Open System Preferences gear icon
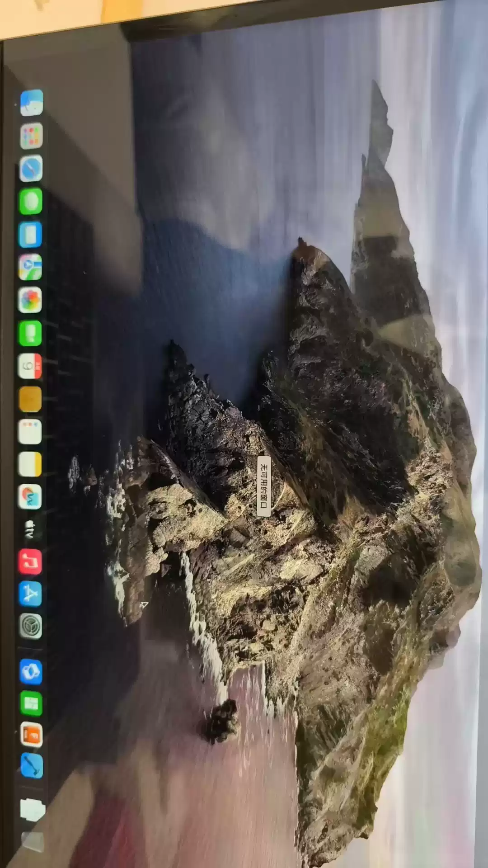This screenshot has height=868, width=488. [30, 626]
